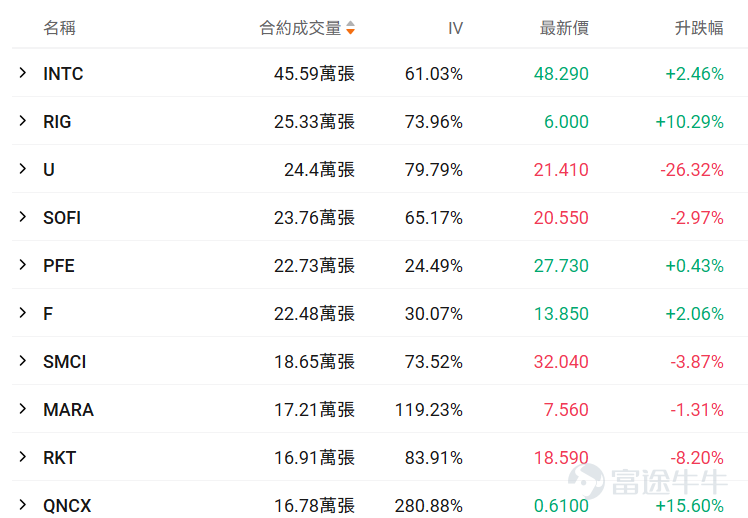748x518 pixels.
Task: Click latest price 7.560
Action: point(566,410)
